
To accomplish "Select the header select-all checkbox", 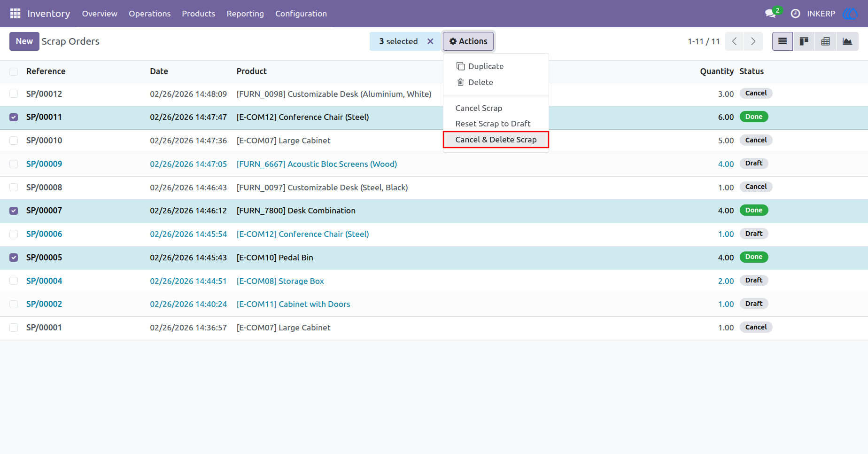I will point(14,71).
